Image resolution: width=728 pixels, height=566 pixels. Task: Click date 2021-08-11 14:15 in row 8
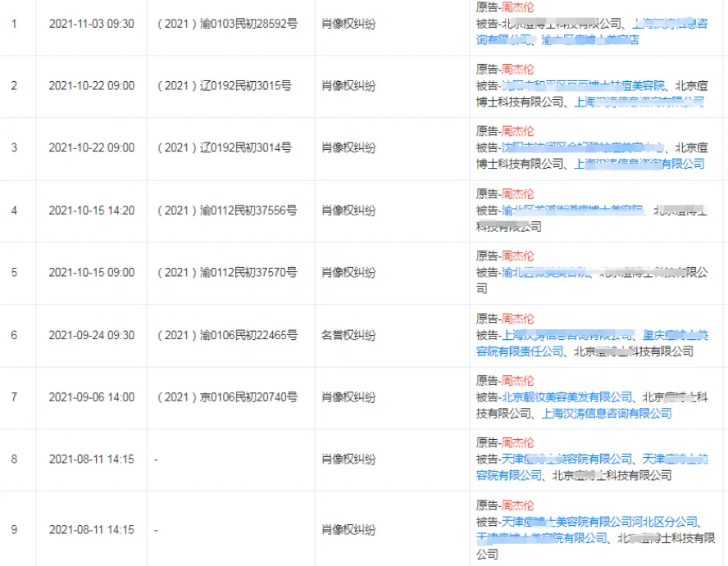92,459
